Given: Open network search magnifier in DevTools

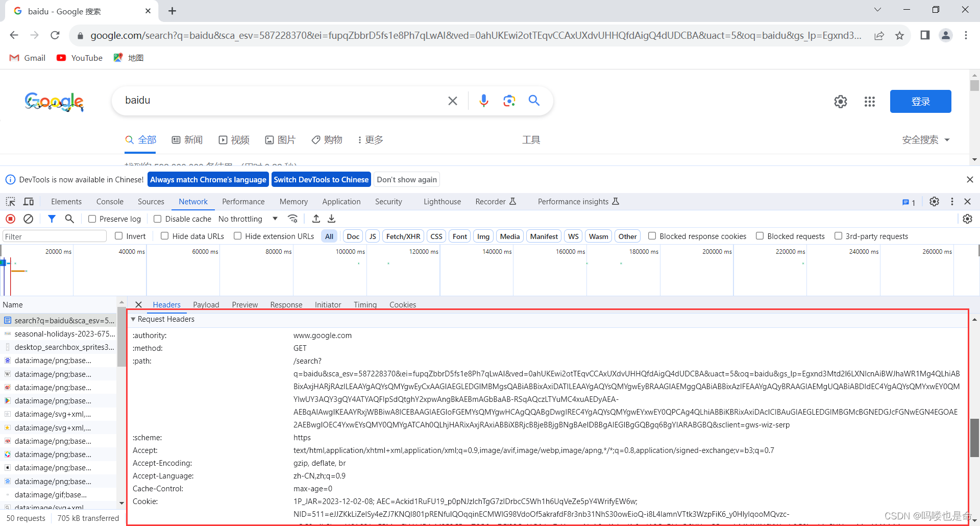Looking at the screenshot, I should point(69,219).
